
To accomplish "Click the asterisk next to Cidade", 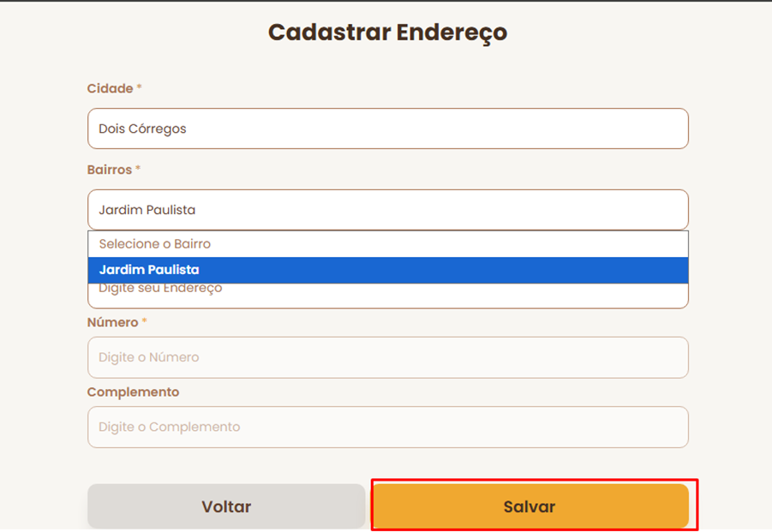I will 140,88.
